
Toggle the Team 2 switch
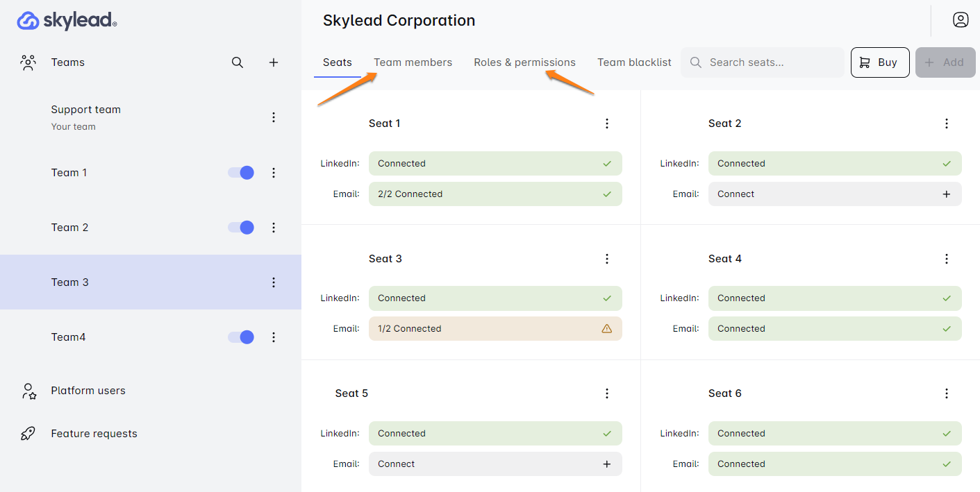241,228
